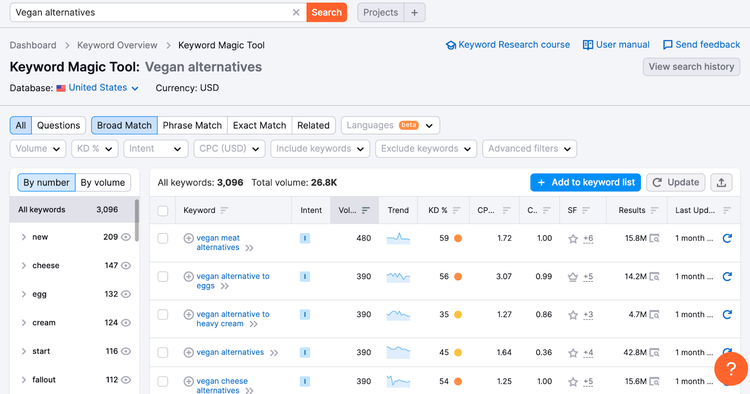Export keywords with the upload icon
Screen dimensions: 750x394
721,182
